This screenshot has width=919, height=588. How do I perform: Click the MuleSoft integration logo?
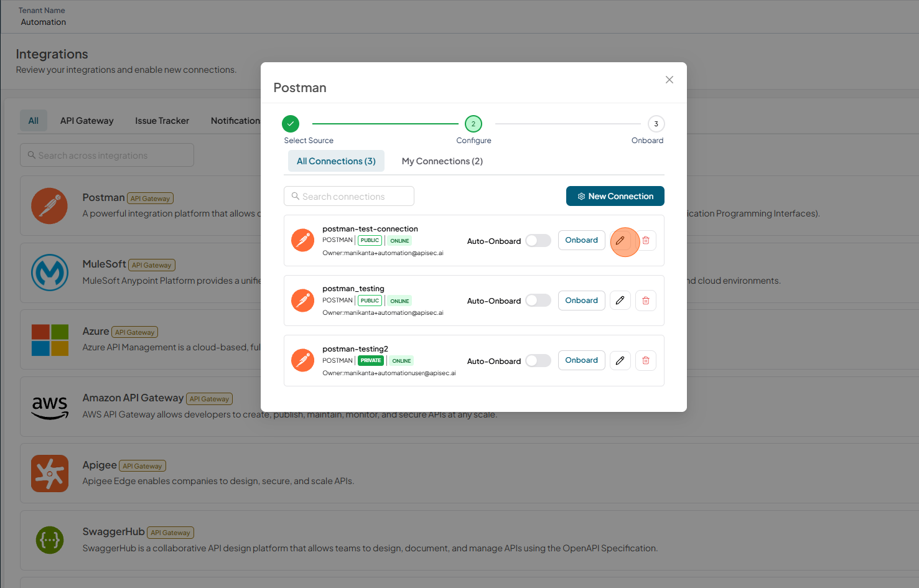pos(50,273)
